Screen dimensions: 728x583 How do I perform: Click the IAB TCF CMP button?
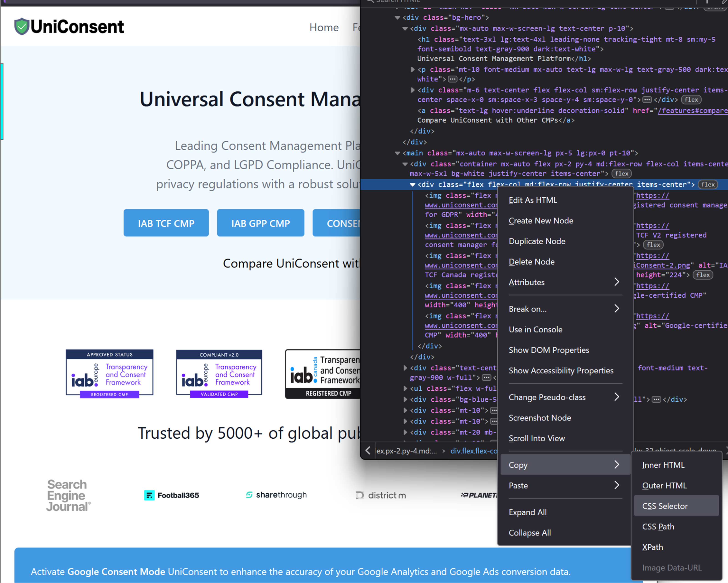coord(166,223)
